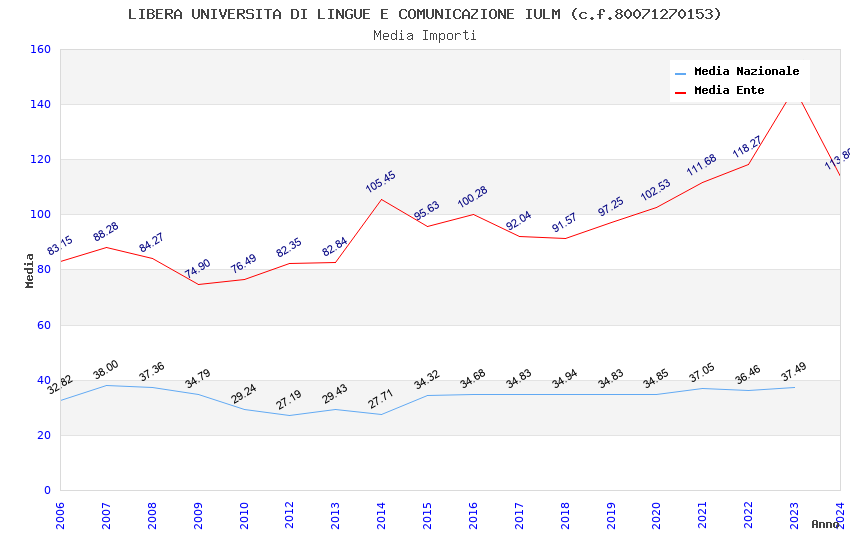Click the 2020 x-axis year label
Screen dimensions: 850x550
point(656,515)
